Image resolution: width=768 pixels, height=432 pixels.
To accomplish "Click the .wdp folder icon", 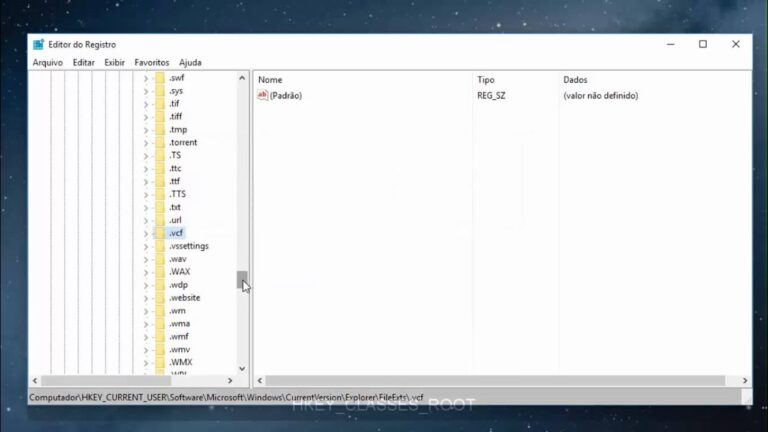I will (x=160, y=285).
